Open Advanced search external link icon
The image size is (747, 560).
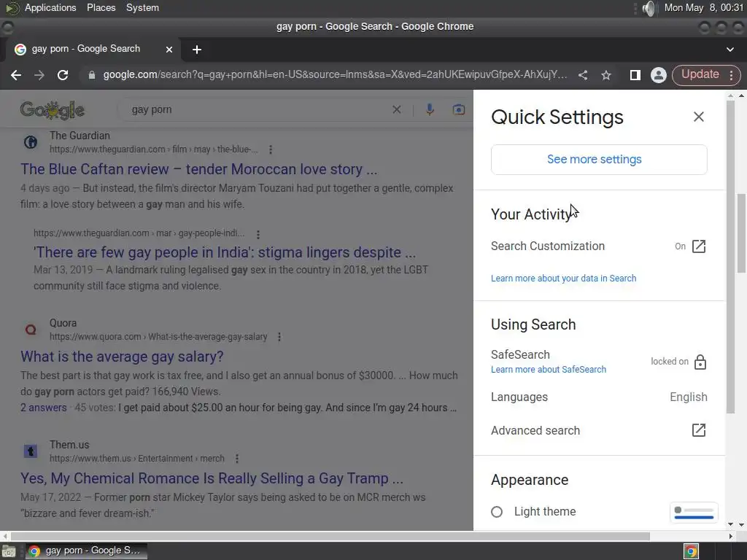[698, 430]
